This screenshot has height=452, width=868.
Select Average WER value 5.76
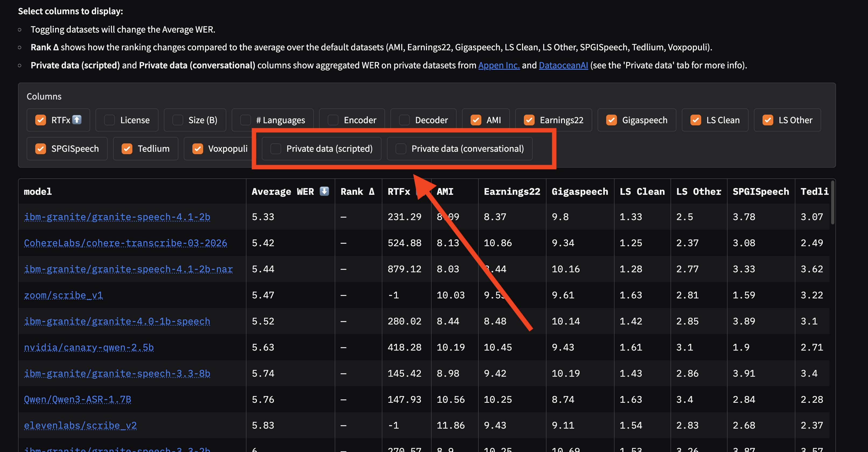[263, 400]
